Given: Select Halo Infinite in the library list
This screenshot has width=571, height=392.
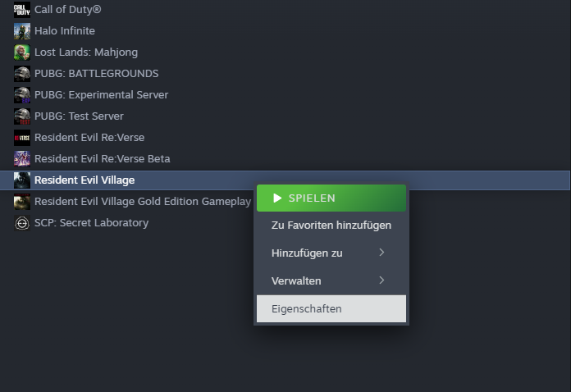Looking at the screenshot, I should [65, 31].
